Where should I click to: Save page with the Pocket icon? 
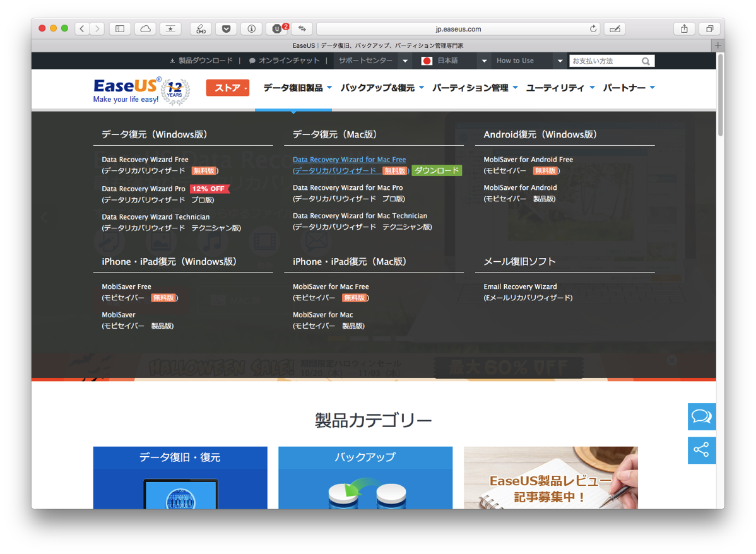[x=226, y=29]
